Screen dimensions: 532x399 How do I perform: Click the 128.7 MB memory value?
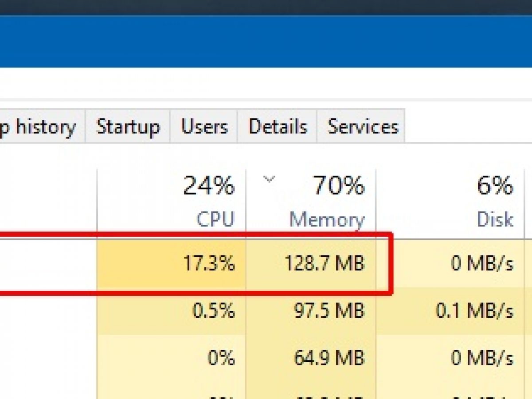coord(324,264)
